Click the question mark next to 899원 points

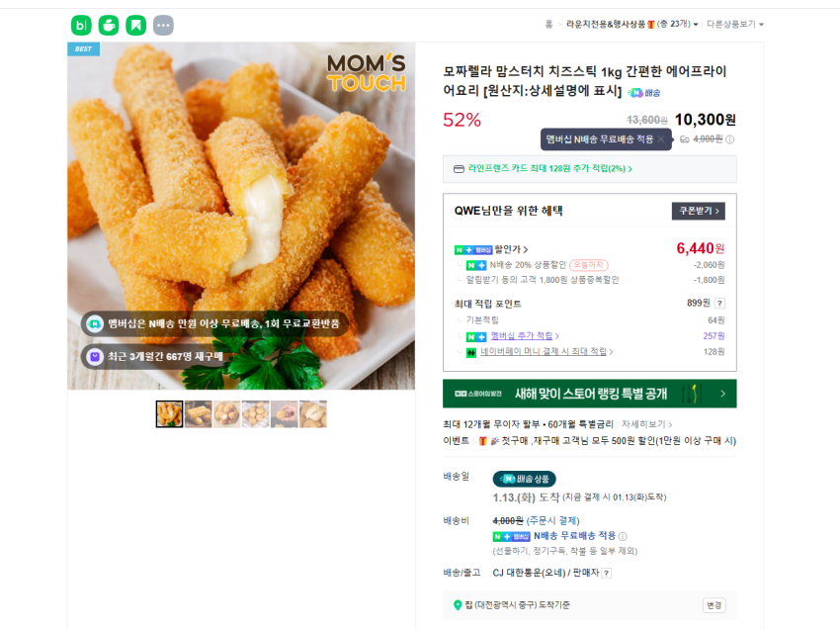720,304
